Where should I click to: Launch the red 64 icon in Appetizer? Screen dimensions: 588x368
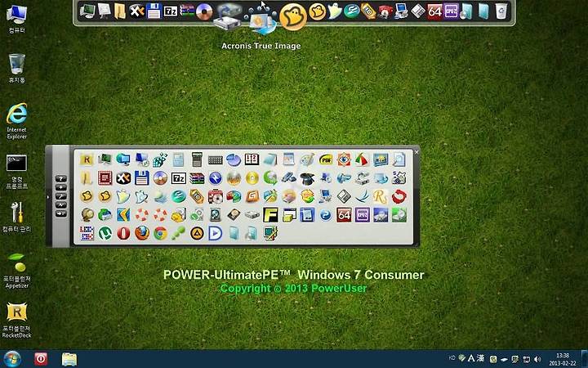click(x=344, y=215)
